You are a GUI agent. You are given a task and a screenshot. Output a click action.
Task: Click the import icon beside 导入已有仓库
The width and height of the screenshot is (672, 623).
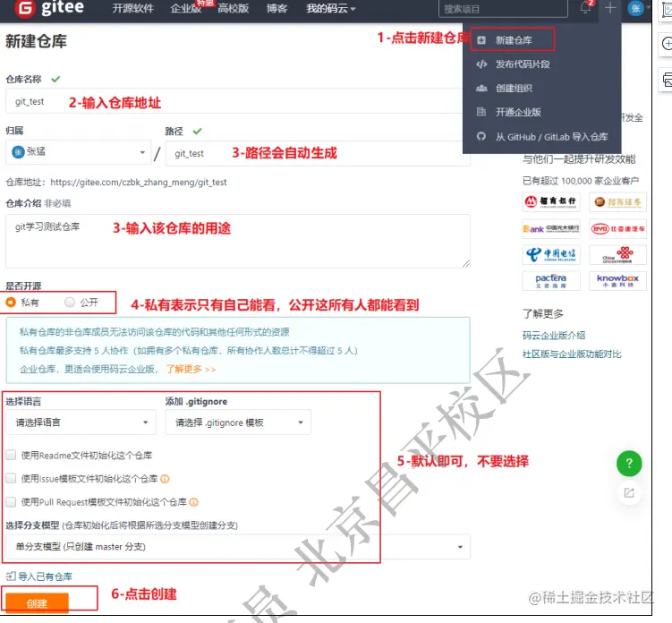tap(11, 576)
